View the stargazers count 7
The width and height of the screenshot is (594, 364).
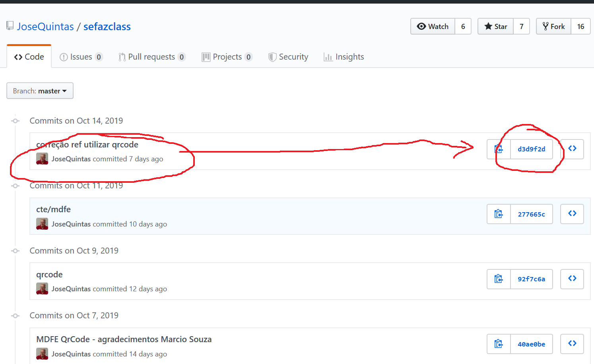[x=522, y=27]
